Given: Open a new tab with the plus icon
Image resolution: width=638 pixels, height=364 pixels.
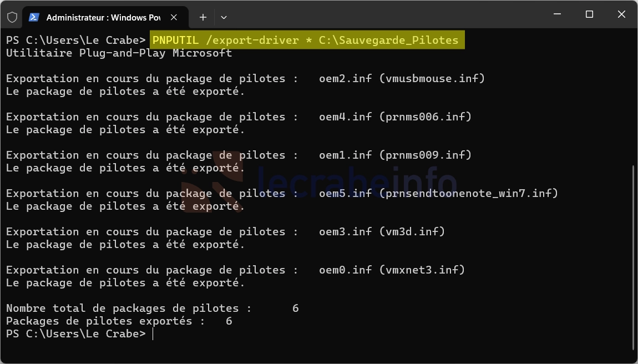Looking at the screenshot, I should point(203,17).
